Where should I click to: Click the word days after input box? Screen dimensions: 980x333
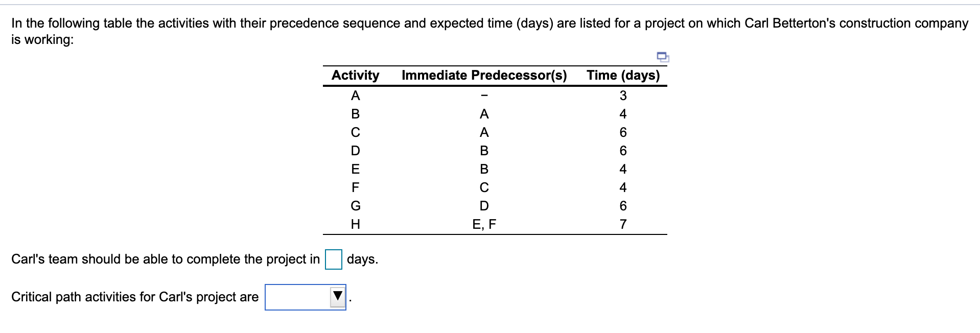click(363, 259)
